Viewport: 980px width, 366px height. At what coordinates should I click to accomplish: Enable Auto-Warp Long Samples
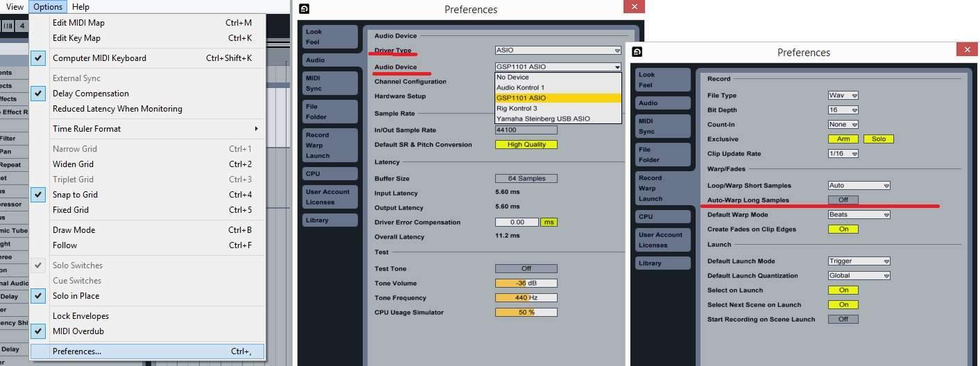pos(843,200)
